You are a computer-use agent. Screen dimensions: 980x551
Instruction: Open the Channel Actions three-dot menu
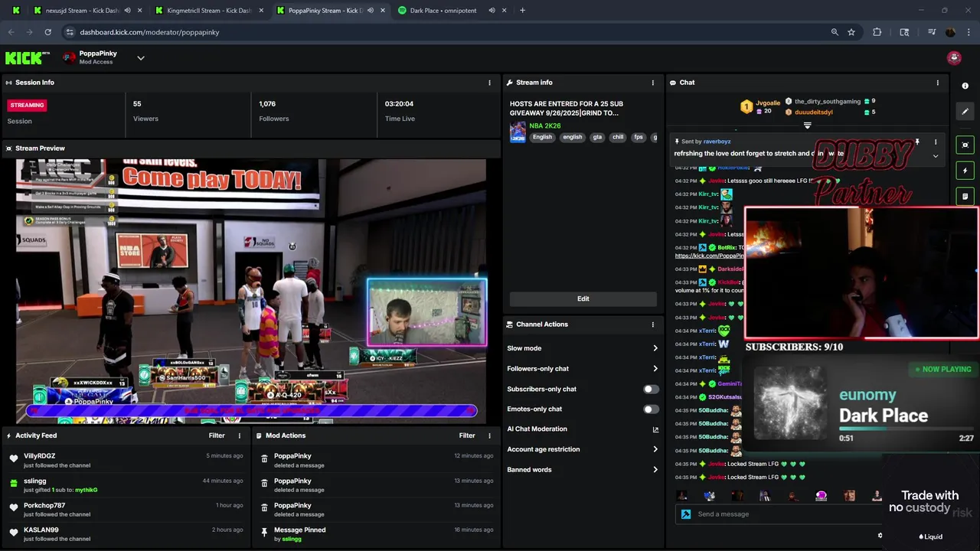click(653, 324)
